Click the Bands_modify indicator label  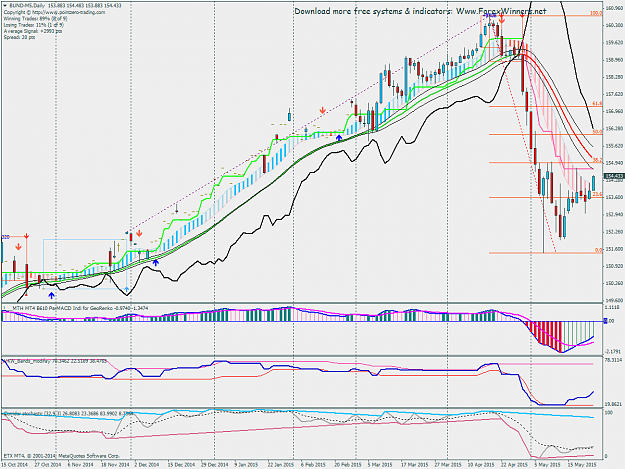pyautogui.click(x=55, y=361)
